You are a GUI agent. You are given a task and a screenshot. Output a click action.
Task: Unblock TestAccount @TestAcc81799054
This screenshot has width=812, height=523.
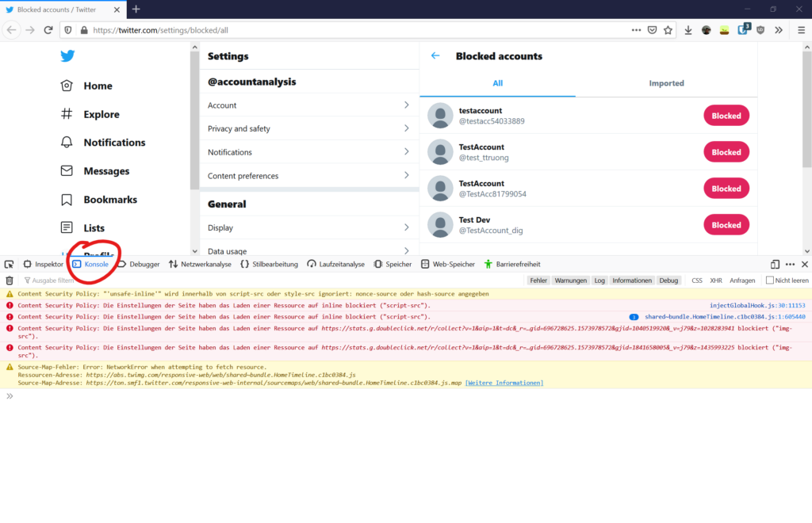pyautogui.click(x=726, y=189)
